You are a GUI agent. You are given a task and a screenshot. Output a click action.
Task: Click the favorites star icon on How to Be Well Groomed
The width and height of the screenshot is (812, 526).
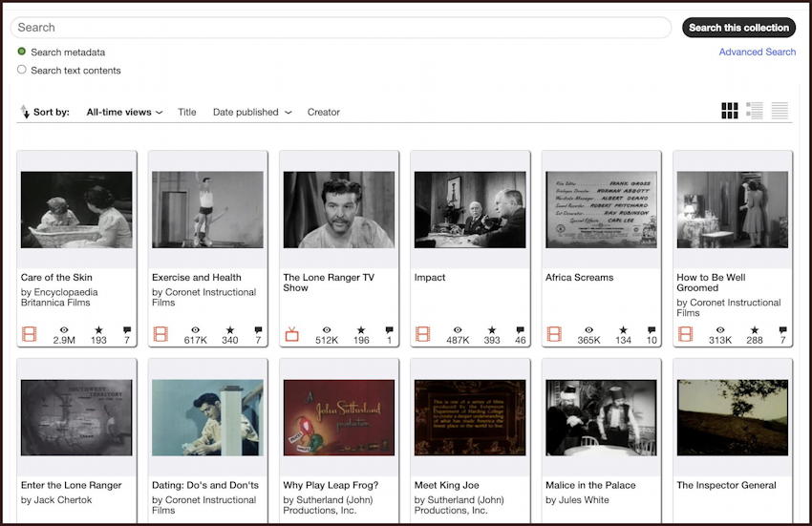click(755, 329)
